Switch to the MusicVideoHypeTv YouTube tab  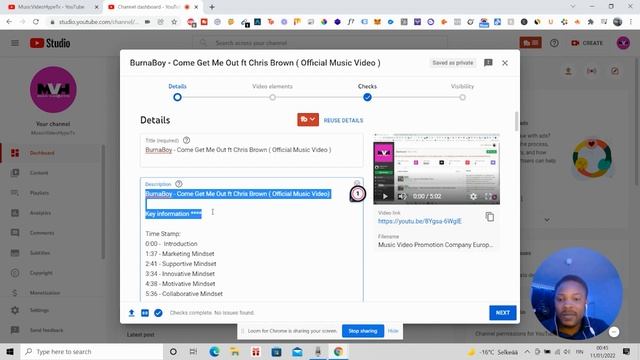pos(51,7)
